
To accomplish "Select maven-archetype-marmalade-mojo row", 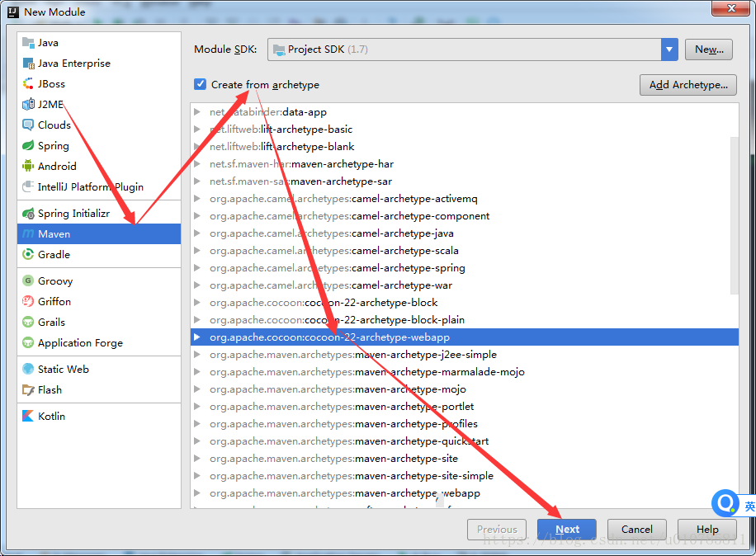I will pos(465,371).
